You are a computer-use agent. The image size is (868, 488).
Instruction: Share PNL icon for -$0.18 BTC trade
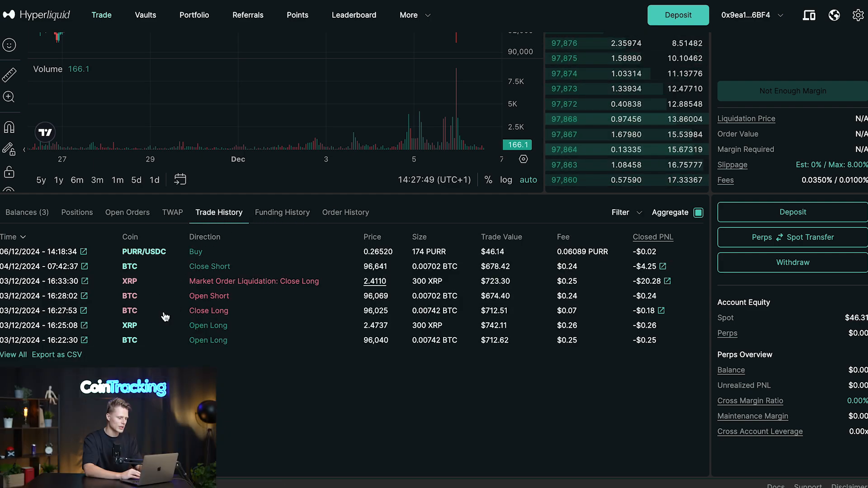(x=661, y=310)
